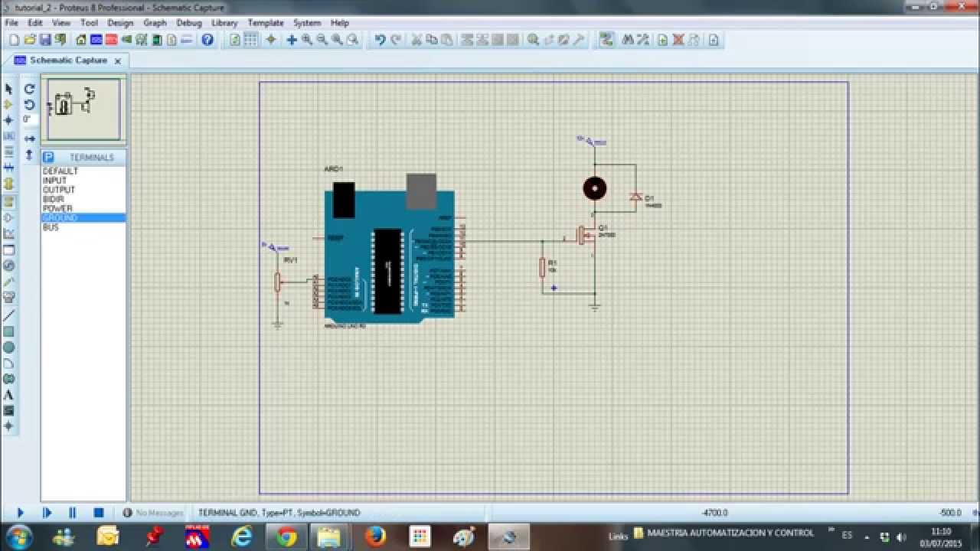Screen dimensions: 980x551
Task: Edit the rotation angle field
Action: pyautogui.click(x=29, y=120)
